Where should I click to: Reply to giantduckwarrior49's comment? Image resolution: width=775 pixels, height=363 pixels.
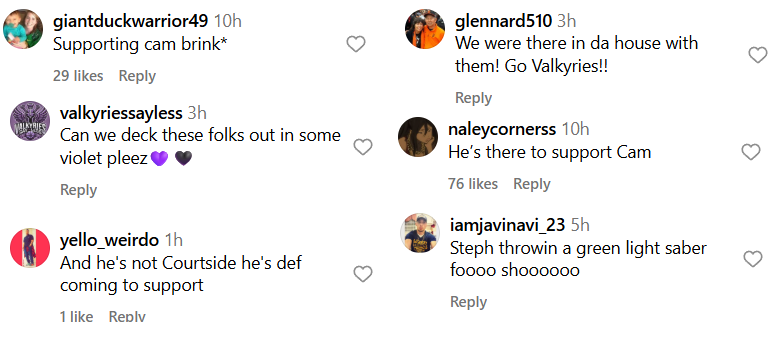point(137,76)
